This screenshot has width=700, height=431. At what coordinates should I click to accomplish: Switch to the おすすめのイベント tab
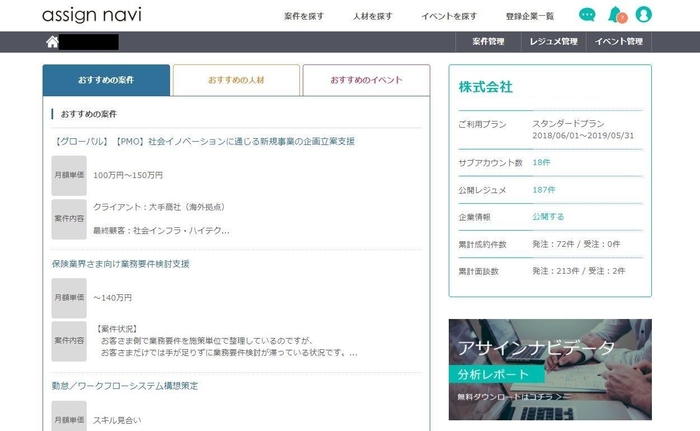(367, 80)
